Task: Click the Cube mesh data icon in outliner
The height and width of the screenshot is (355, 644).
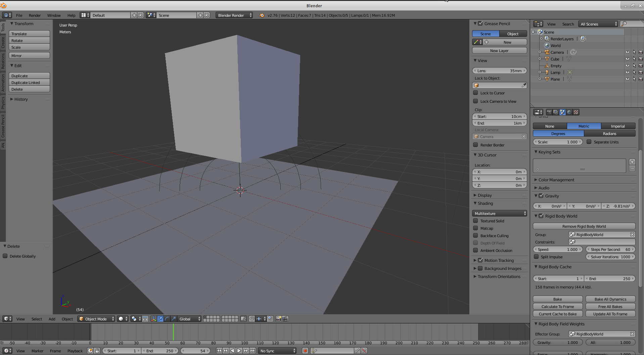Action: (x=569, y=59)
